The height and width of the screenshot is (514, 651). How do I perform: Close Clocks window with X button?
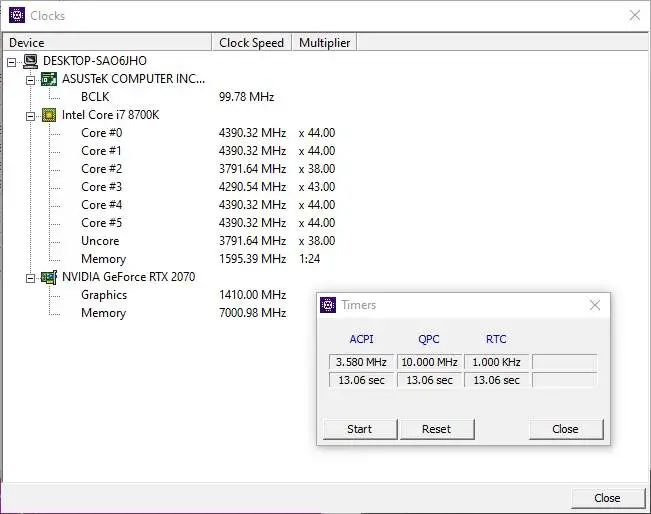(635, 16)
